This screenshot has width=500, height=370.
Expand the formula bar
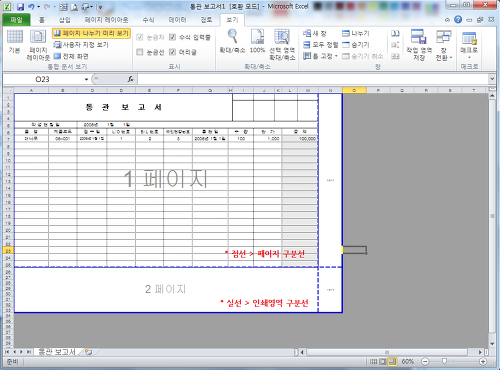(492, 79)
